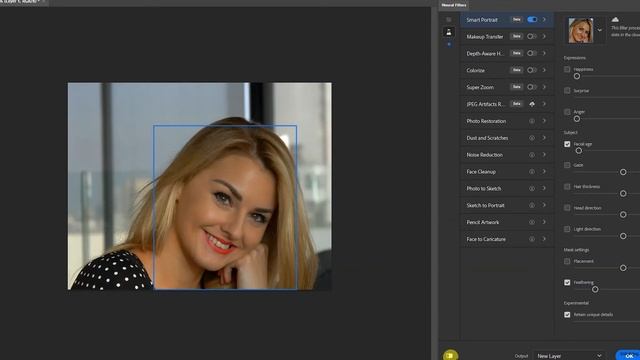Expand the Super Zoom chevron
The image size is (640, 360).
tap(544, 87)
